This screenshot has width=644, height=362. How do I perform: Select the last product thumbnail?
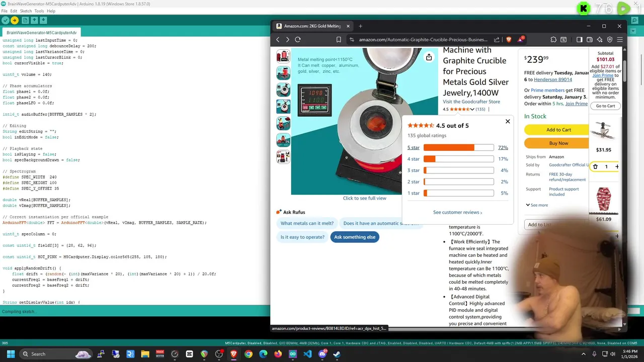(x=283, y=157)
